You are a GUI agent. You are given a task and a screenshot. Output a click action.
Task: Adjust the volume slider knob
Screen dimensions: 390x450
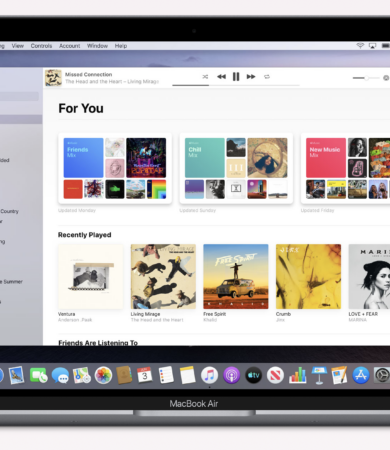point(366,78)
